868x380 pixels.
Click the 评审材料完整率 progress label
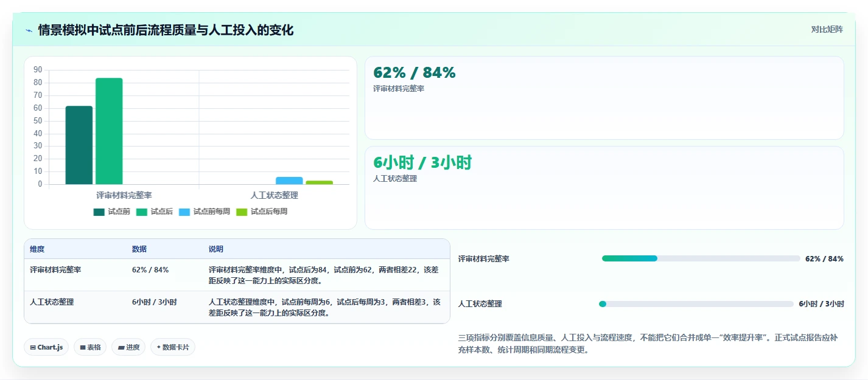click(484, 259)
